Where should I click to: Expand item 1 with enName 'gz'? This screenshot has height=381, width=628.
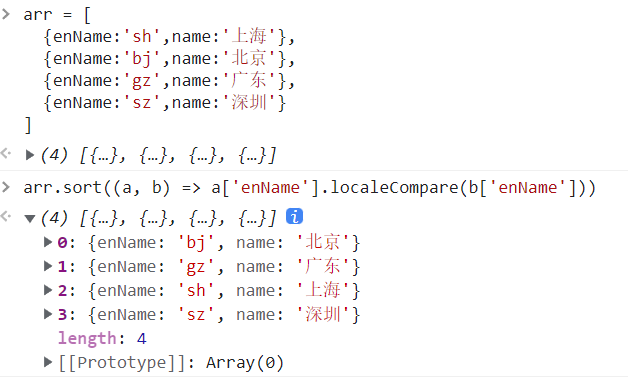[x=48, y=266]
